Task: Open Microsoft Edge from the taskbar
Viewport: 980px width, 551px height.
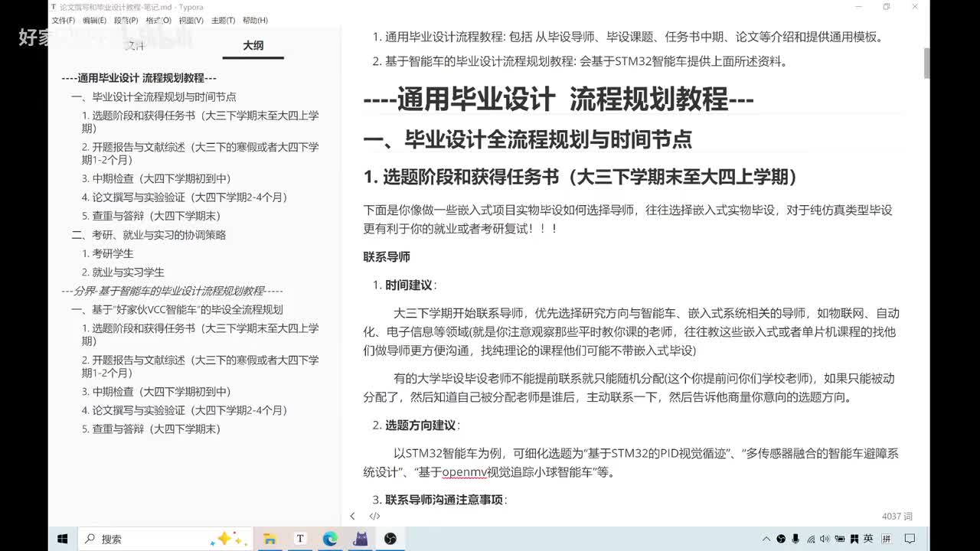Action: click(x=330, y=539)
